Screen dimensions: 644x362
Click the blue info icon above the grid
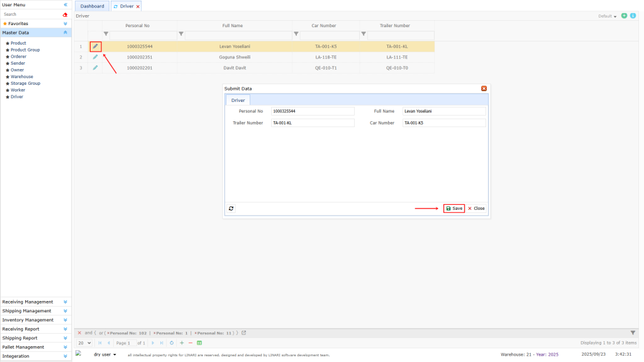tap(633, 16)
